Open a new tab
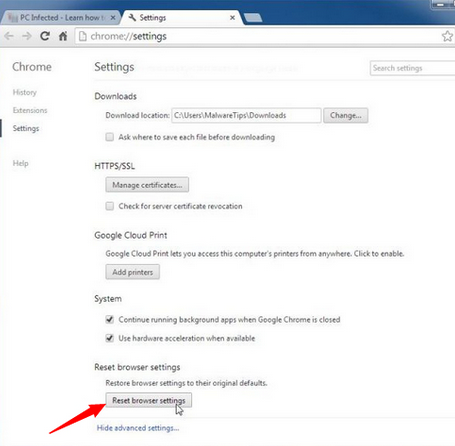The image size is (455, 446). 253,18
